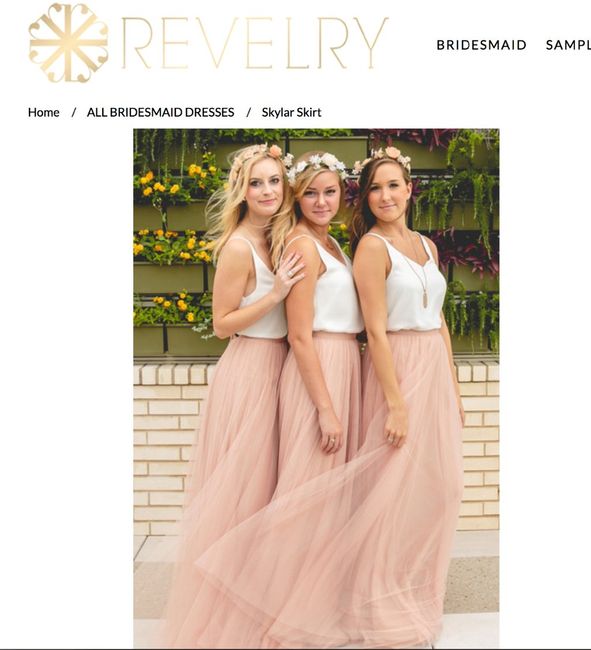Click the left blonde model's face
591x650 pixels.
click(x=263, y=189)
